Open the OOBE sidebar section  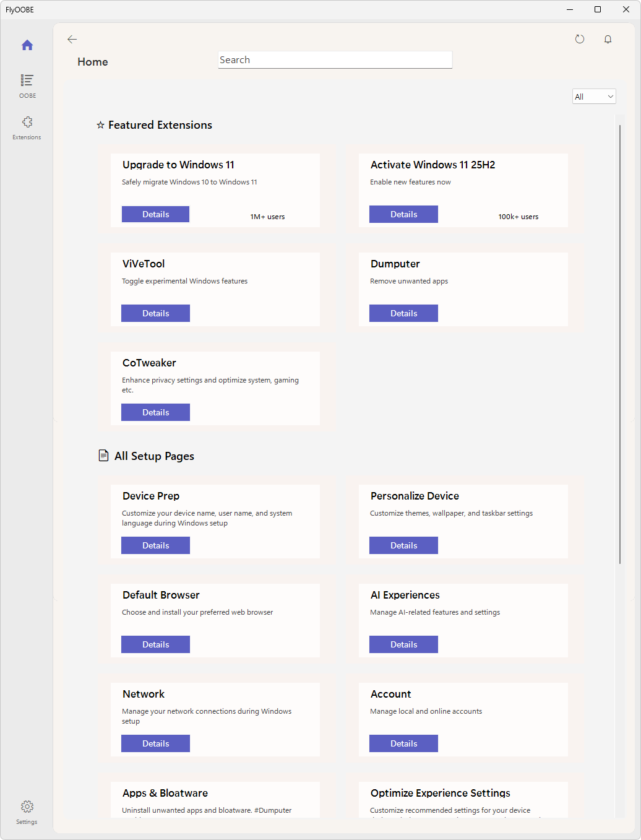pyautogui.click(x=27, y=86)
